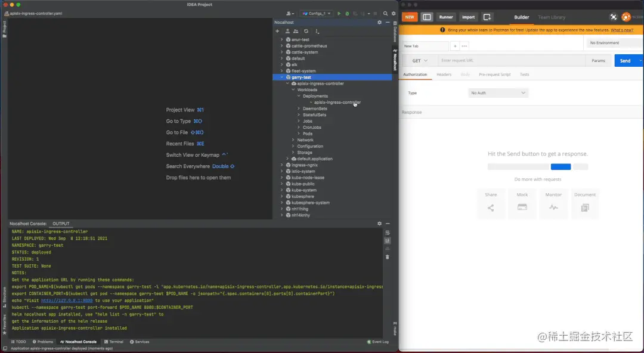Screen dimensions: 644x353
Task: Clear console output with trash icon
Action: point(388,257)
